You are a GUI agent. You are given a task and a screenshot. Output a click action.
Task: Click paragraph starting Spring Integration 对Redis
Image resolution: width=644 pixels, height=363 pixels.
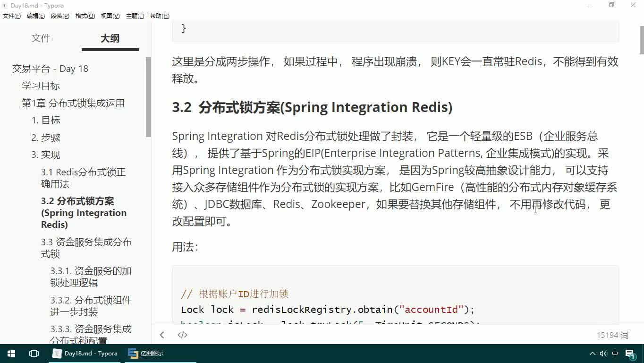coord(395,179)
